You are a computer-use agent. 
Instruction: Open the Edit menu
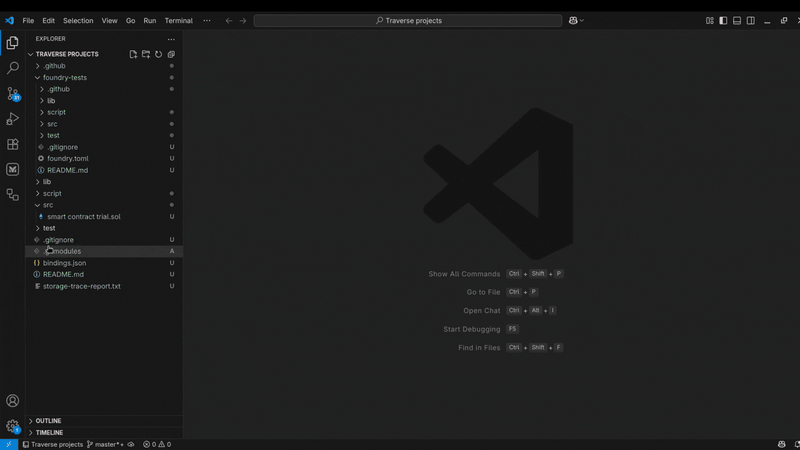[48, 20]
